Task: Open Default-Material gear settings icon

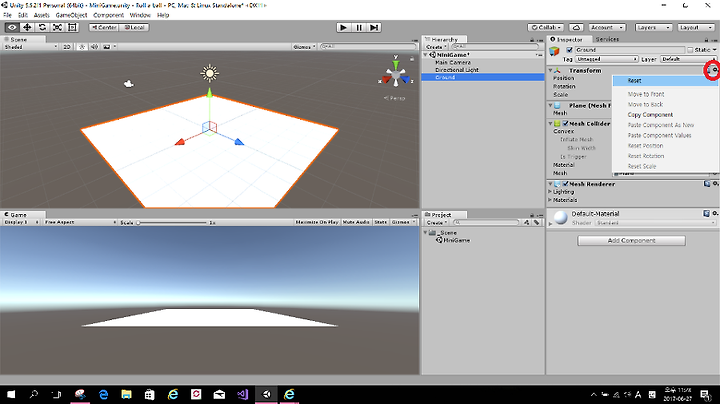Action: [x=715, y=213]
